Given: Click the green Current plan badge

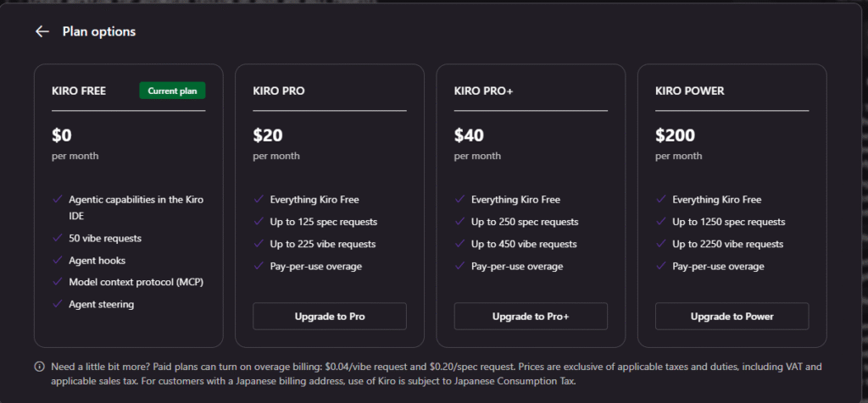Looking at the screenshot, I should coord(172,91).
